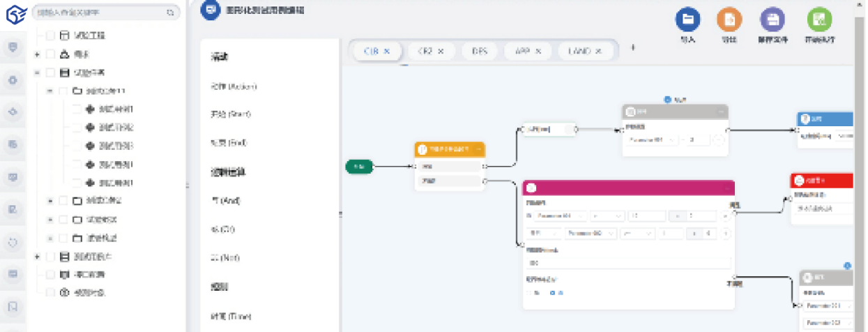The image size is (868, 332).
Task: Select the Start item in palette list
Action: [231, 114]
